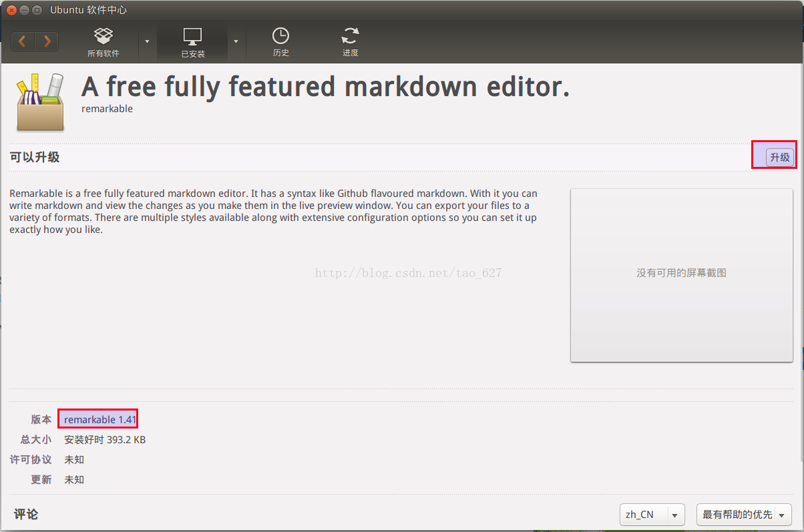Image resolution: width=804 pixels, height=532 pixels.
Task: Click the 许可协议 license label
Action: point(31,460)
